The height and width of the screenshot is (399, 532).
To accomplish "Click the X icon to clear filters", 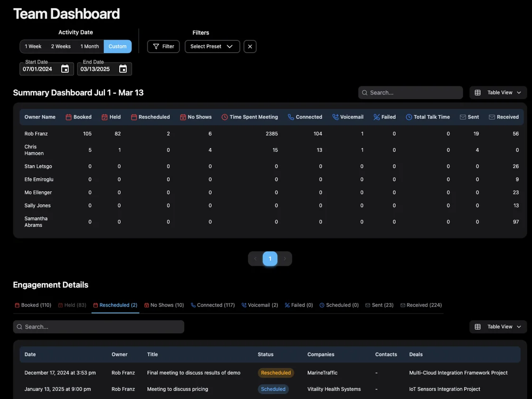I will point(250,46).
